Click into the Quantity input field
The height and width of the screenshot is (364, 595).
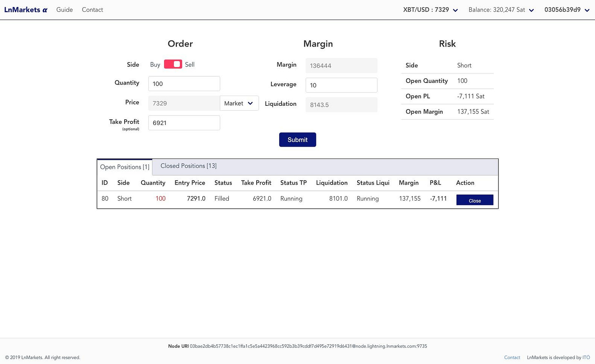point(184,83)
